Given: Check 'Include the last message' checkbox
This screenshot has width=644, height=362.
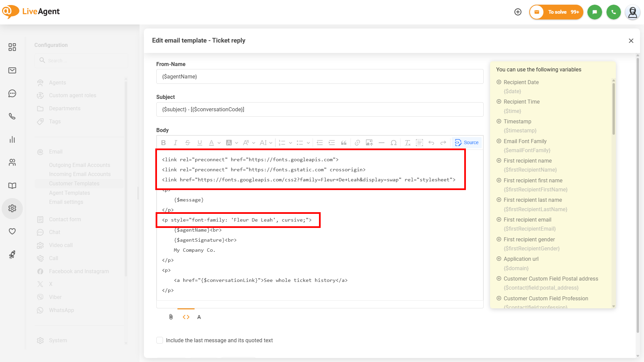Looking at the screenshot, I should pos(160,340).
